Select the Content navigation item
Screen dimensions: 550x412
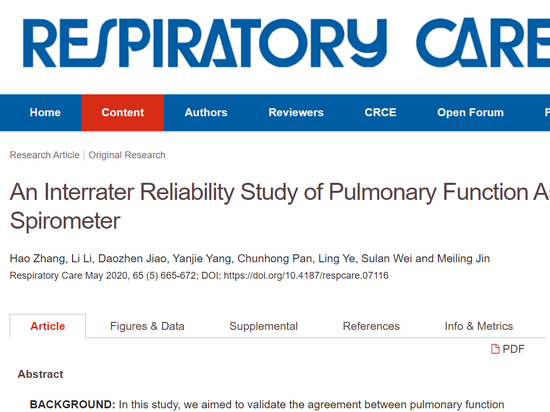pyautogui.click(x=123, y=113)
